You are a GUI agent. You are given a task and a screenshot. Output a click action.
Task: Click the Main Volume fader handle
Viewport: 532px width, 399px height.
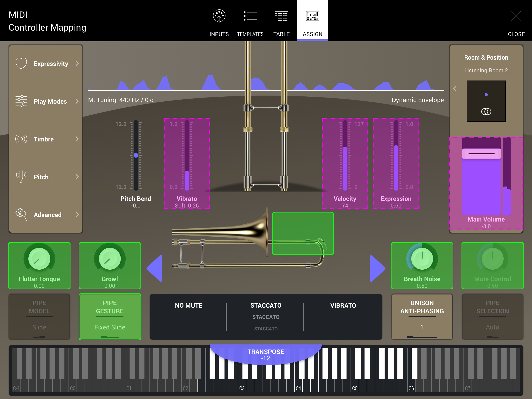(x=482, y=154)
